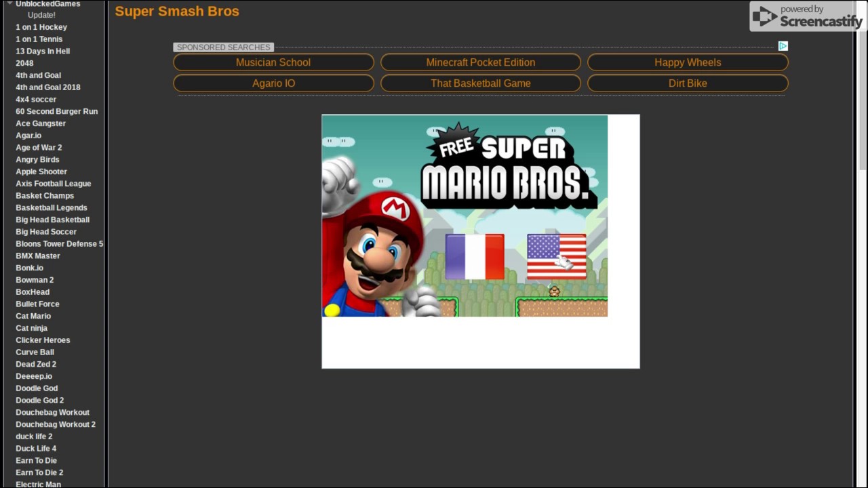
Task: Open the Duck Life 4 link
Action: click(36, 449)
